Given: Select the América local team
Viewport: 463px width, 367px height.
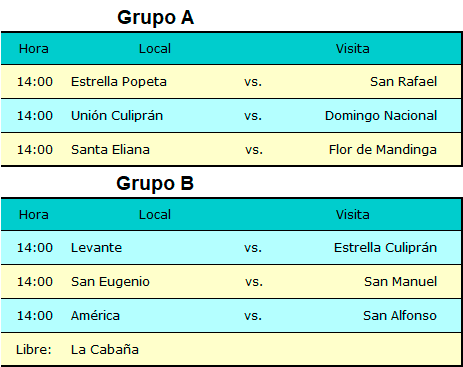Looking at the screenshot, I should click(x=95, y=315).
